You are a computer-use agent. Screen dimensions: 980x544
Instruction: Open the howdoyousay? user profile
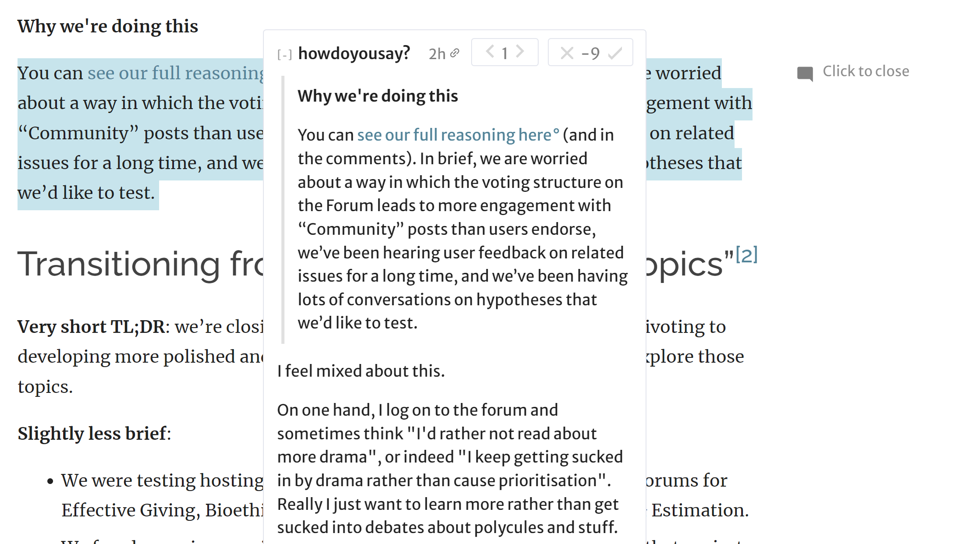click(x=354, y=53)
